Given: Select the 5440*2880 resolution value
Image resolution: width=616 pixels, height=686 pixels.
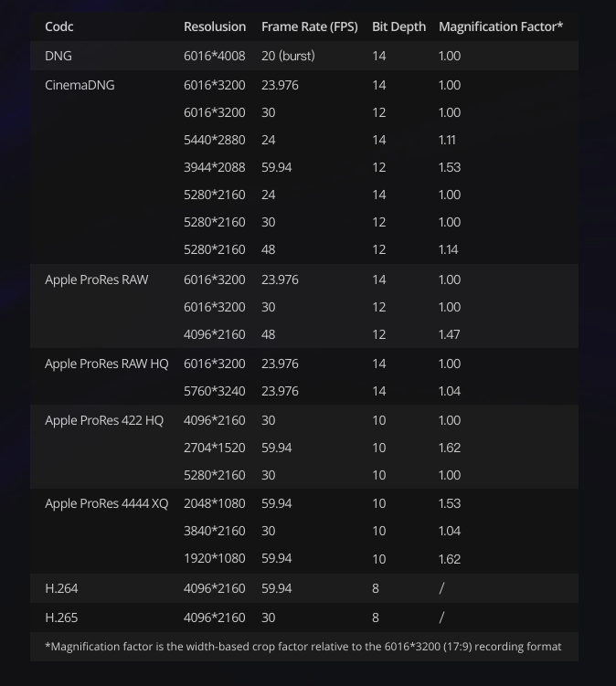Looking at the screenshot, I should tap(215, 140).
